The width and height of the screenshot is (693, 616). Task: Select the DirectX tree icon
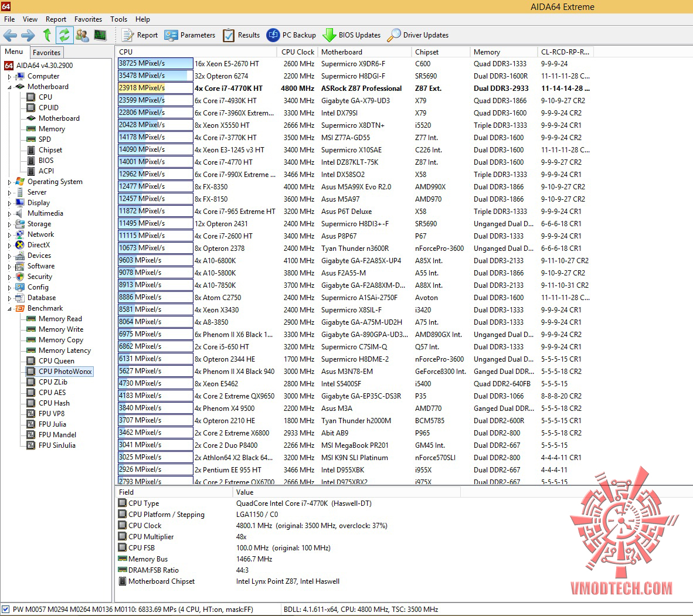[x=20, y=245]
